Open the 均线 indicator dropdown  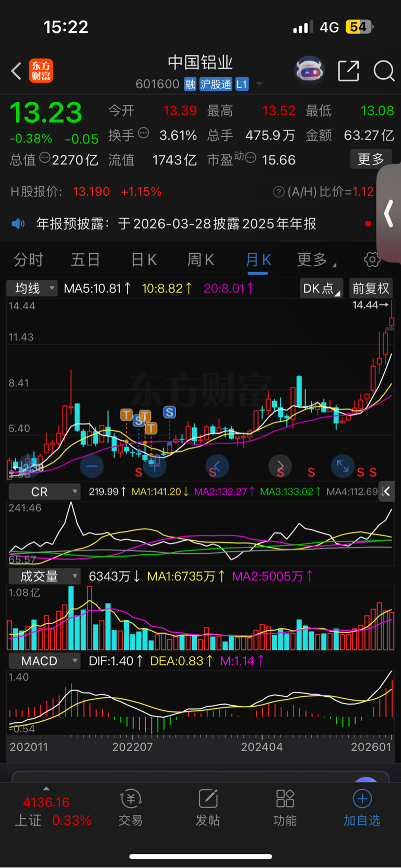[x=31, y=288]
